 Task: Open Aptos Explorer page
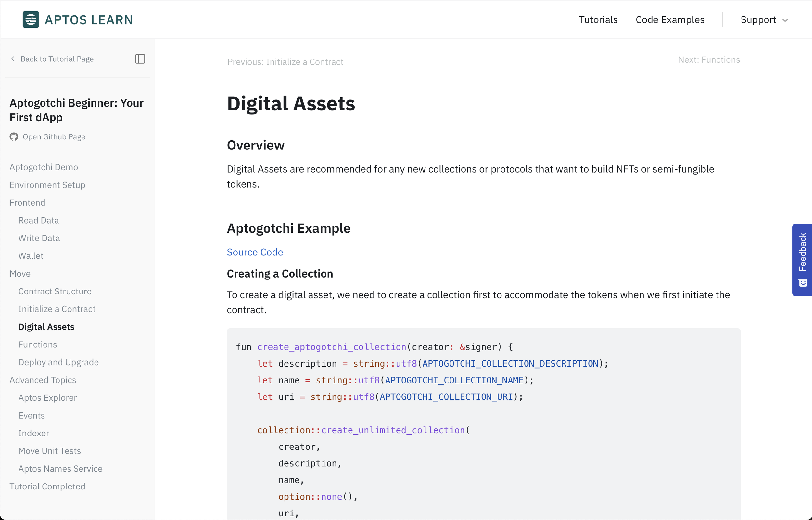(47, 397)
